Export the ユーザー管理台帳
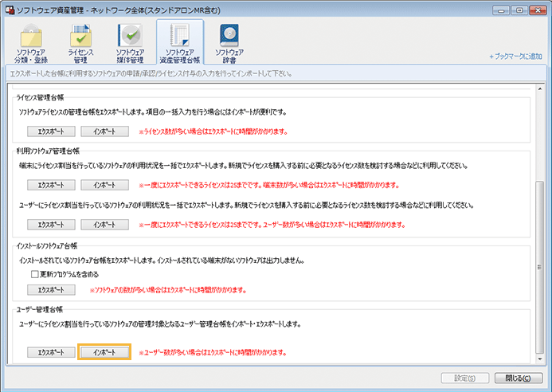The height and width of the screenshot is (392, 552). click(52, 352)
